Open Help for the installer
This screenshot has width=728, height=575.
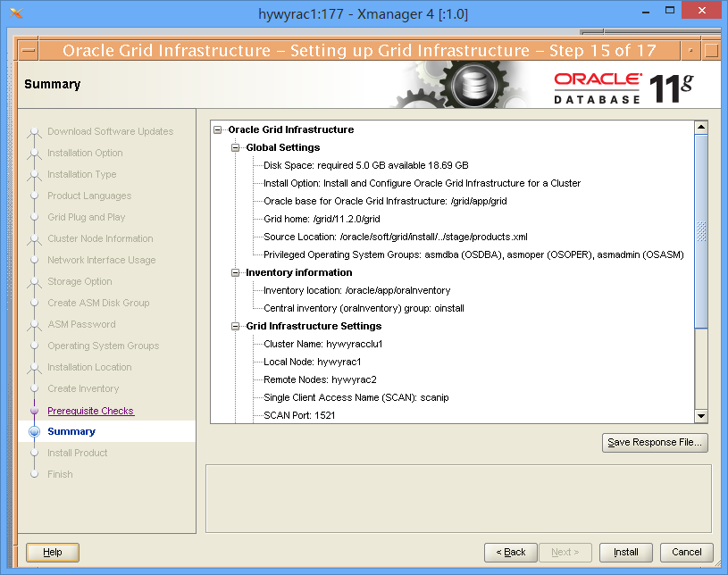point(53,553)
